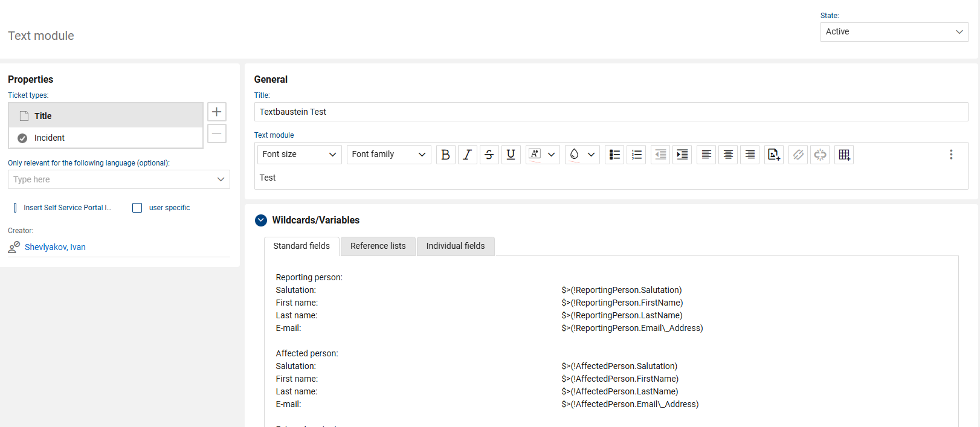Open the editor's more options menu
This screenshot has width=980, height=427.
coord(951,155)
